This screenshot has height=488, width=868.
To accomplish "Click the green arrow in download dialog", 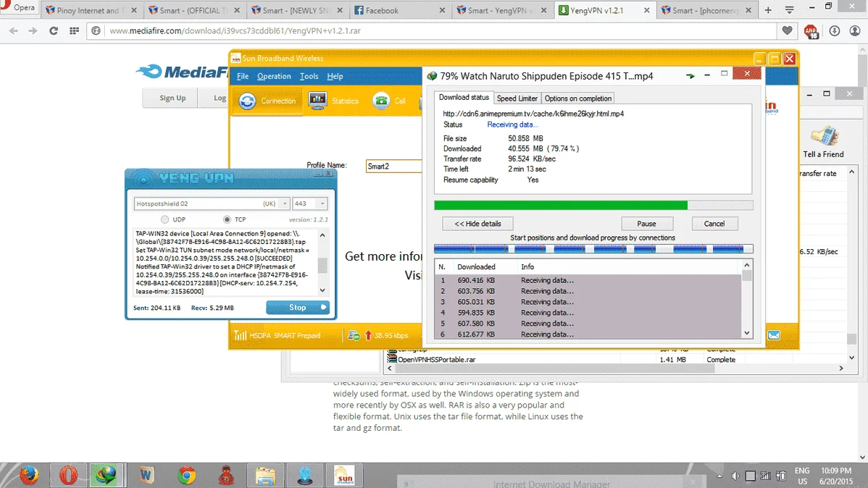I will 690,76.
